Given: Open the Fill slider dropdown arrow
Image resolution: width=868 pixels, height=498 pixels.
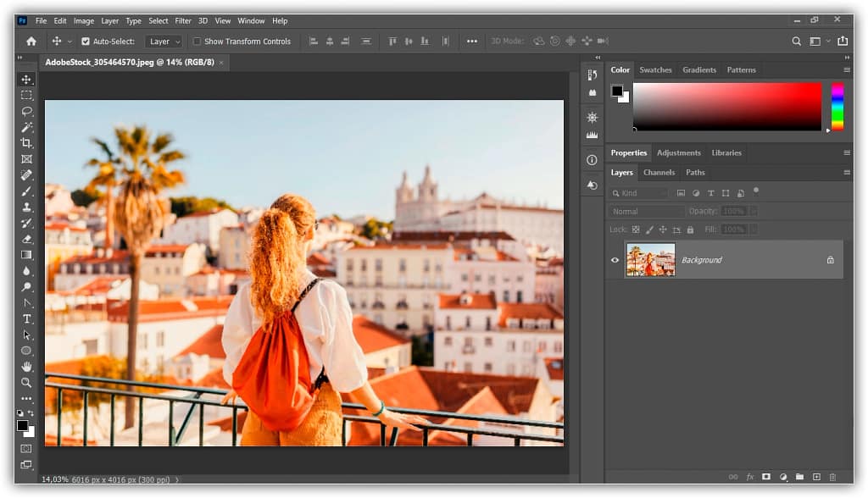Looking at the screenshot, I should tap(753, 229).
